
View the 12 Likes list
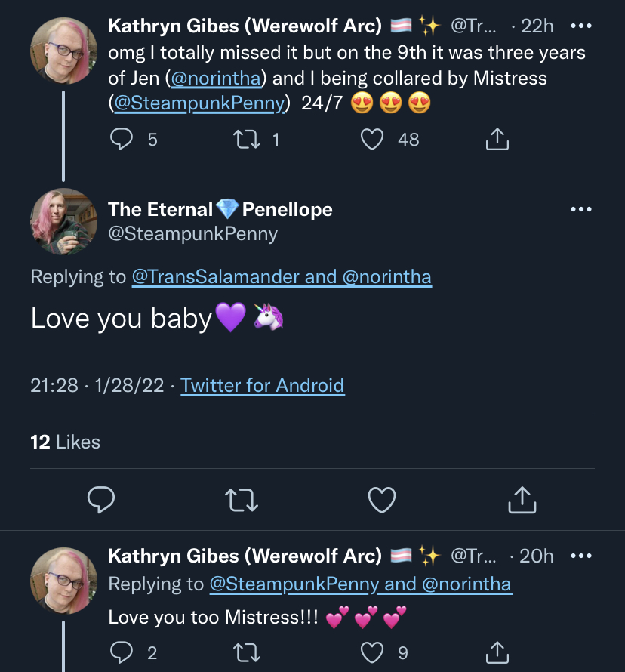(x=65, y=442)
